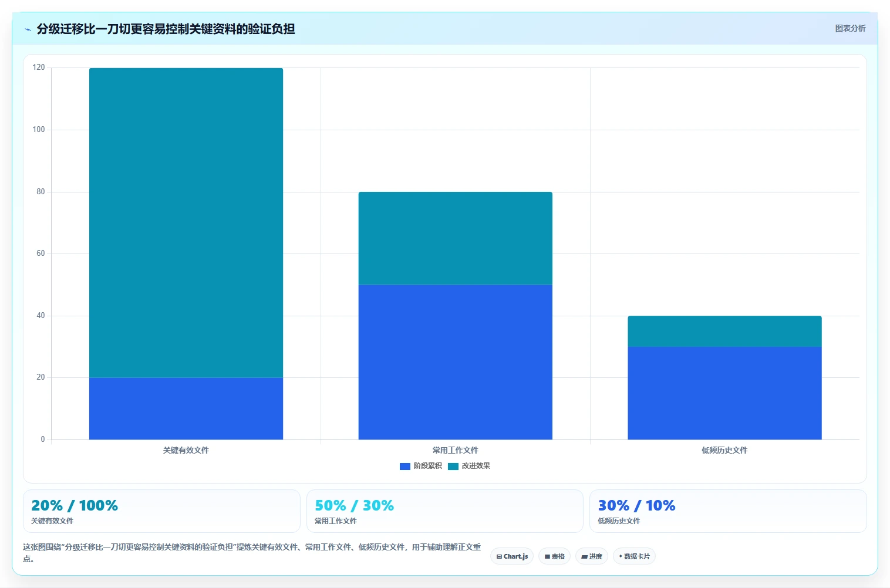Click the teal bar segment for 低频历史文件
Image resolution: width=890 pixels, height=588 pixels.
tap(724, 332)
